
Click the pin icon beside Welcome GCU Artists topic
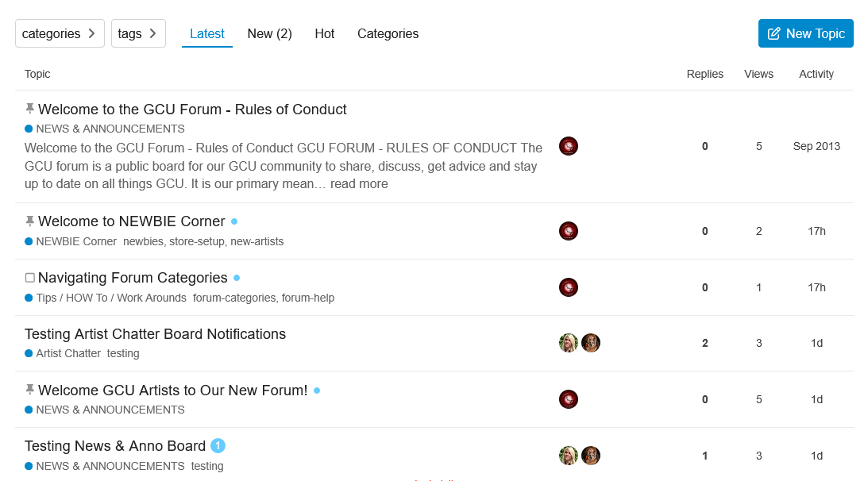[x=30, y=390]
